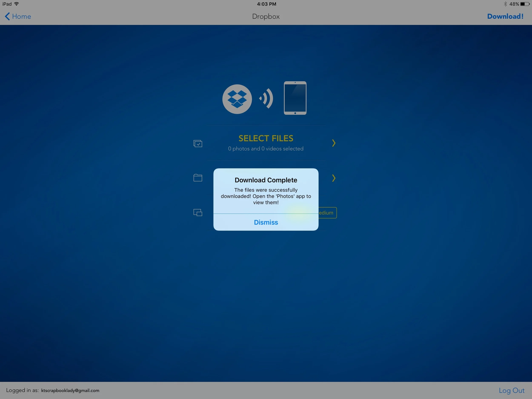Tap the wireless transfer waves icon
This screenshot has width=532, height=399.
266,98
